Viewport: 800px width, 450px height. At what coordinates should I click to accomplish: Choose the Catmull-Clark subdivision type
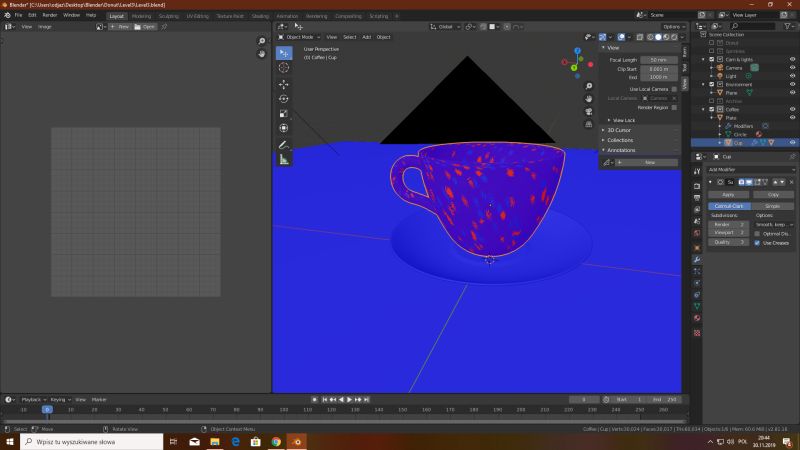729,206
